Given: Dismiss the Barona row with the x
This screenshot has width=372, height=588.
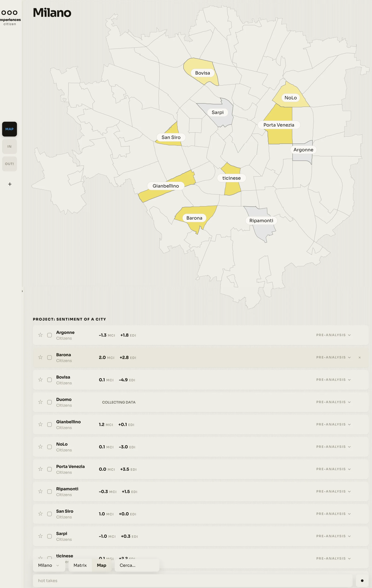Looking at the screenshot, I should click(359, 358).
